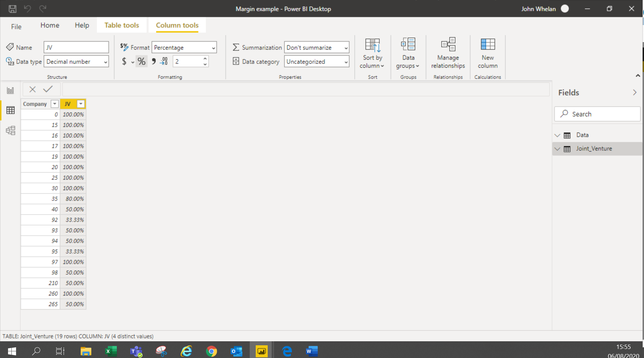
Task: Click the column Name input field
Action: [x=76, y=47]
